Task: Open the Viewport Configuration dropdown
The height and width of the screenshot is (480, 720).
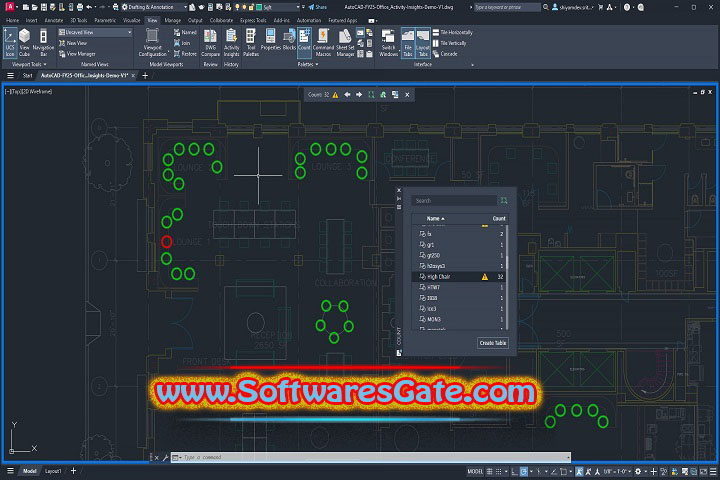Action: click(x=152, y=42)
